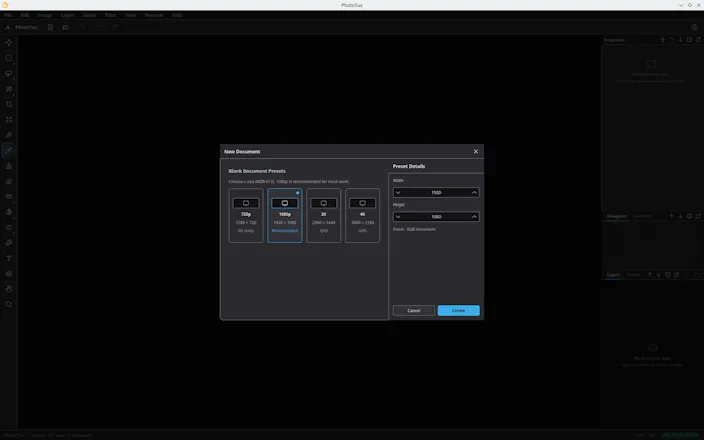Select the Eraser tool

tap(9, 181)
